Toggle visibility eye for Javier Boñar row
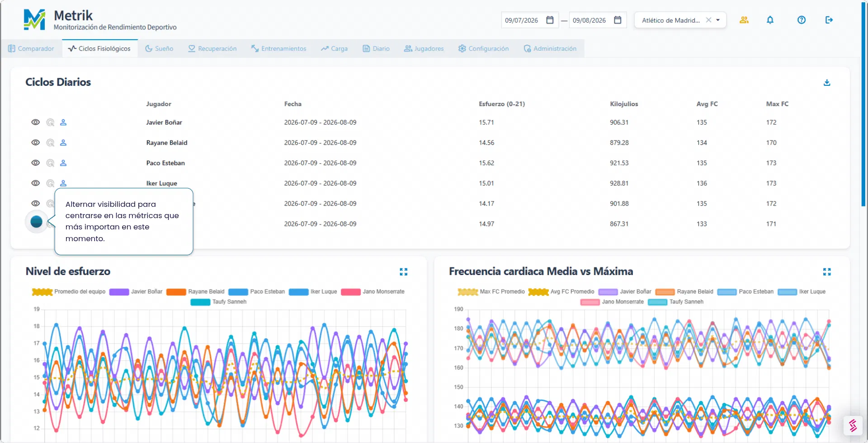 click(35, 122)
